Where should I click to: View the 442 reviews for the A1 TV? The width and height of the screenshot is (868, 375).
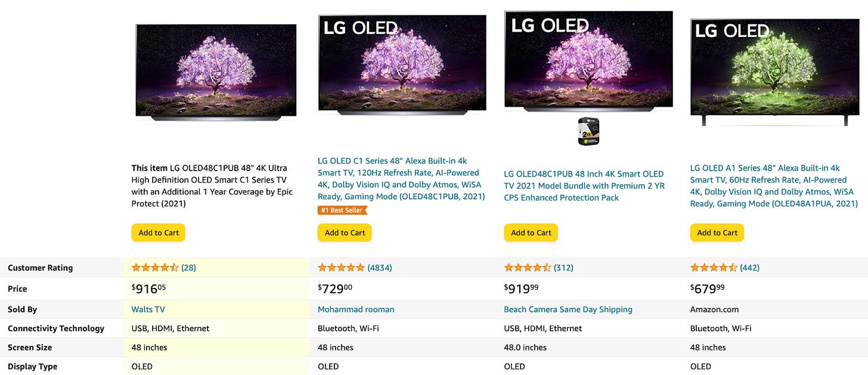pos(750,267)
